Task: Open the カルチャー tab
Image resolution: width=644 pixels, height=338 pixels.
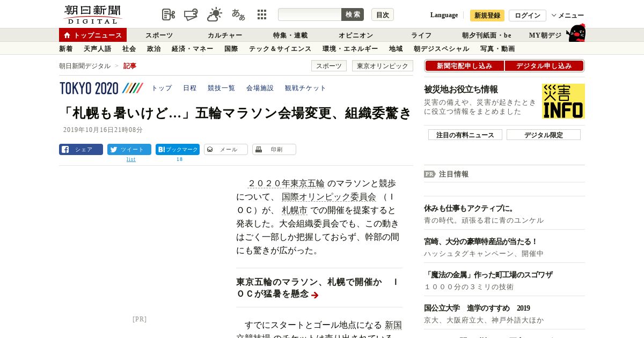Action: [225, 35]
